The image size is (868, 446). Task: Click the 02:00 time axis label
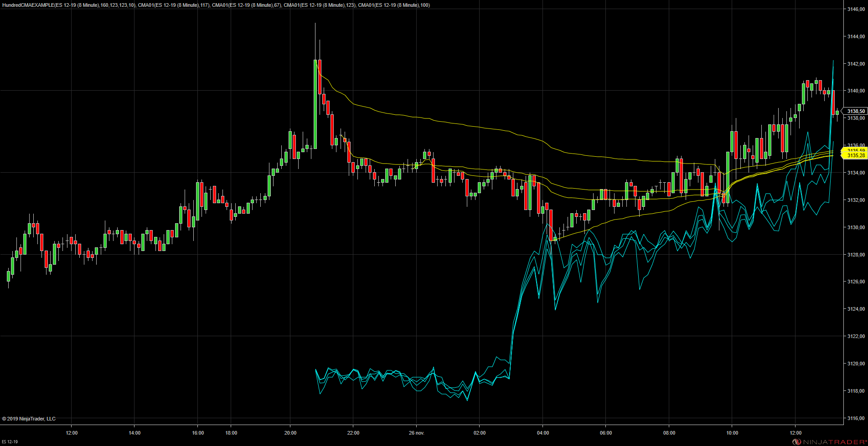[480, 433]
